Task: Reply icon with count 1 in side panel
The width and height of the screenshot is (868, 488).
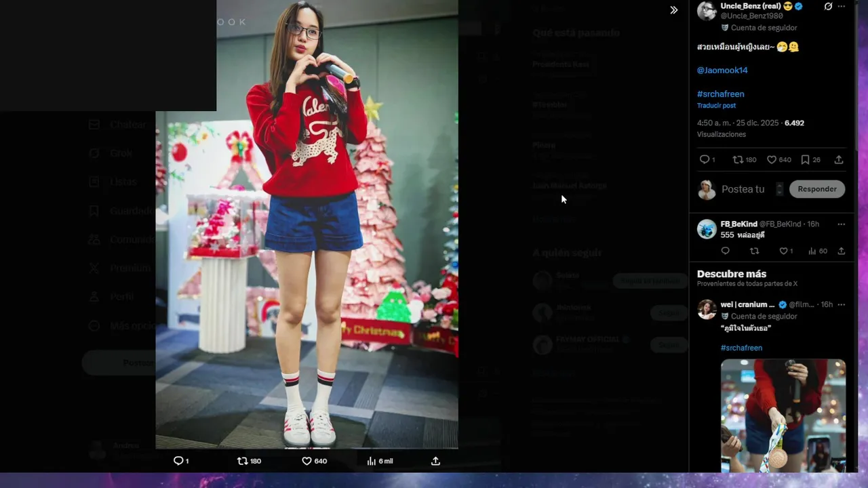Action: pos(707,160)
